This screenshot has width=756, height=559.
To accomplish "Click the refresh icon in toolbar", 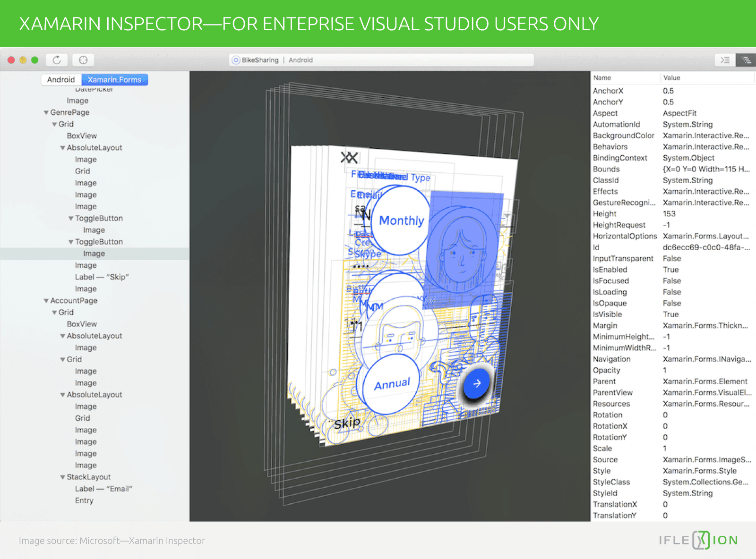I will pyautogui.click(x=57, y=60).
